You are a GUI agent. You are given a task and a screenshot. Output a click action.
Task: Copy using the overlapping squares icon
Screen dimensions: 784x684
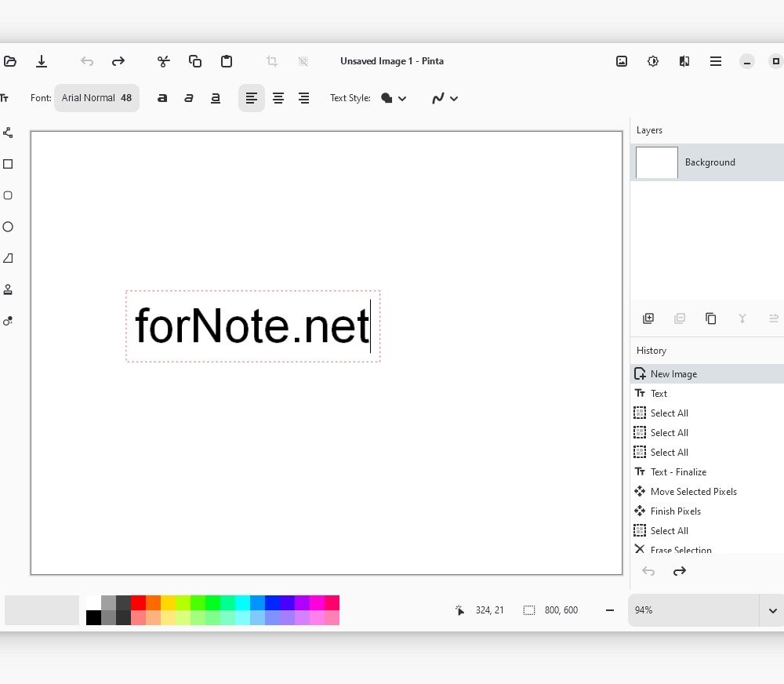(195, 61)
